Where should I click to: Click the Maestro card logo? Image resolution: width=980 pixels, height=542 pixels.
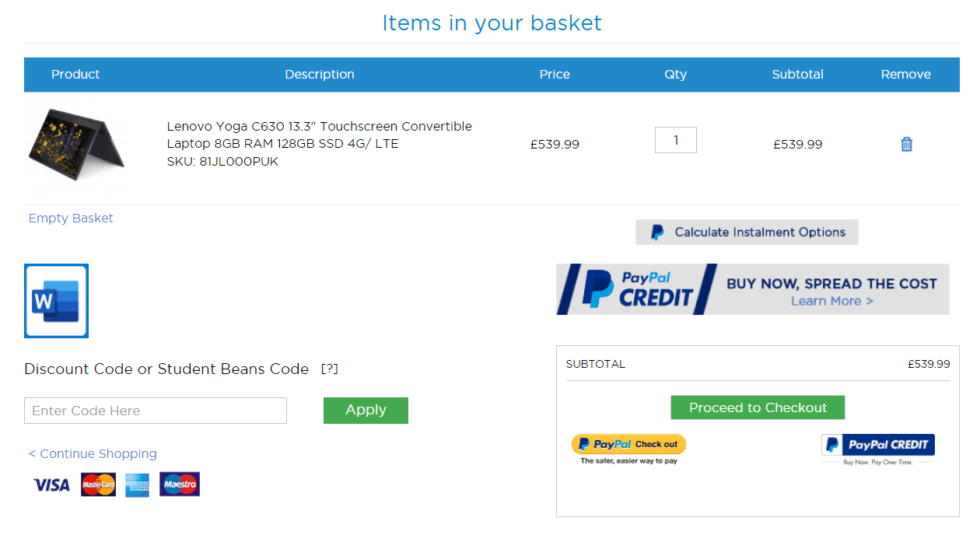180,484
